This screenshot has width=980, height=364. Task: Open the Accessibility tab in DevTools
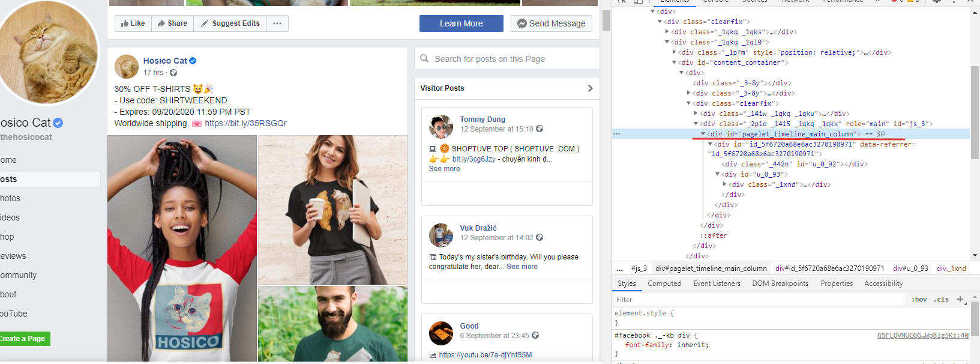pyautogui.click(x=883, y=284)
